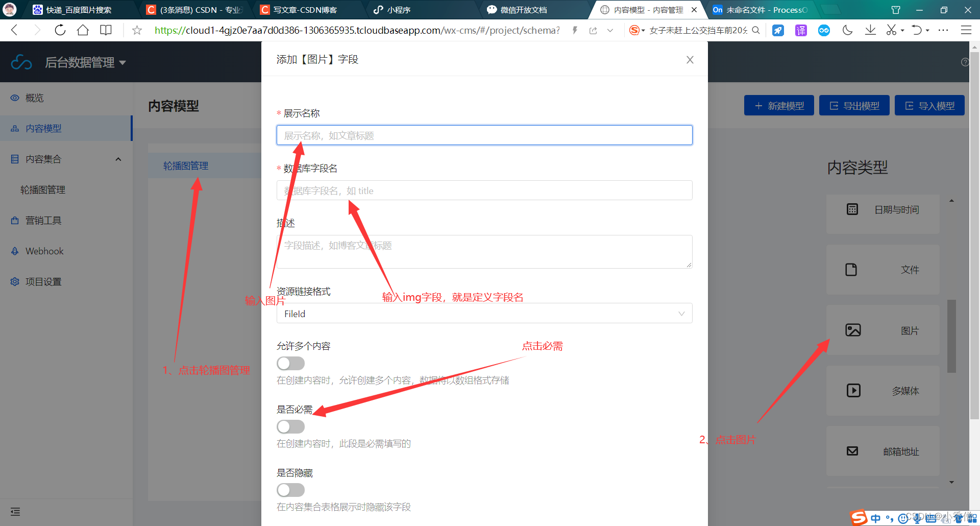The width and height of the screenshot is (980, 526).
Task: Click the Sogou input method icon
Action: (859, 517)
